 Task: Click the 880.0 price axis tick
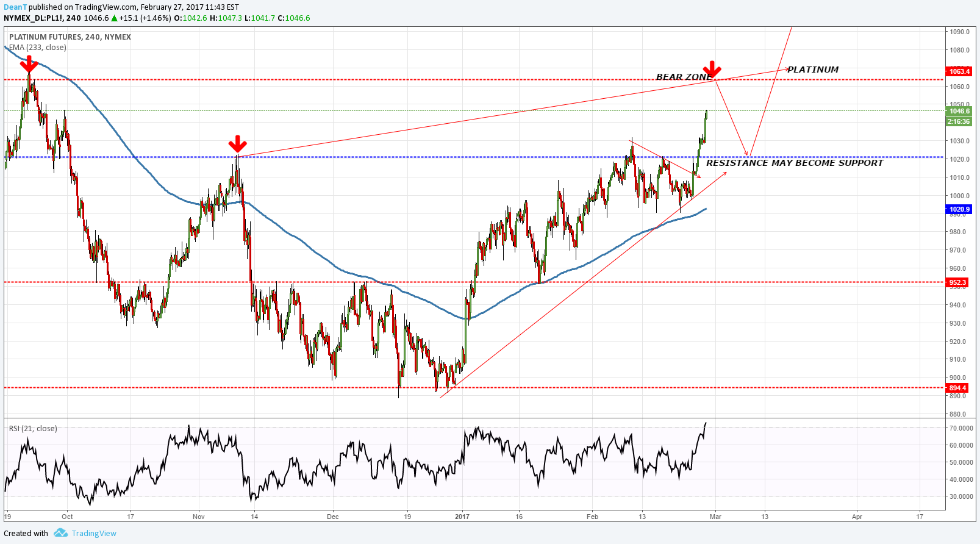[x=957, y=414]
